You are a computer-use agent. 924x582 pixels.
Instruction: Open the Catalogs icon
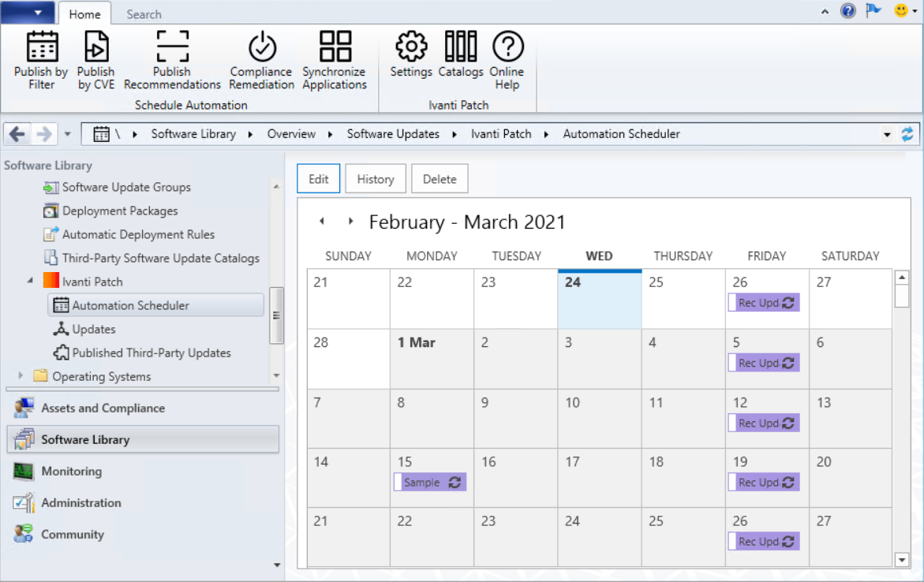coord(461,47)
